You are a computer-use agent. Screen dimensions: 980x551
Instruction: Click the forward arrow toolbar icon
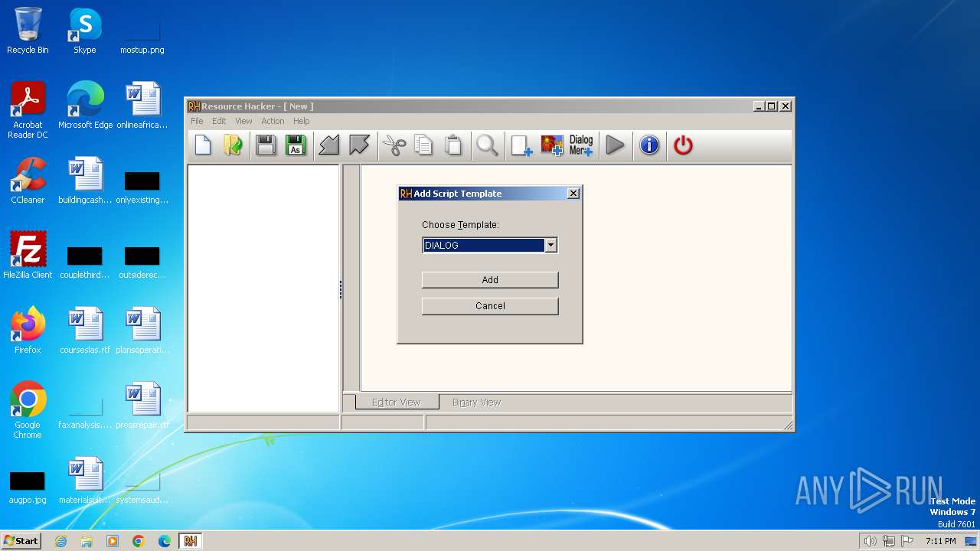click(x=359, y=145)
